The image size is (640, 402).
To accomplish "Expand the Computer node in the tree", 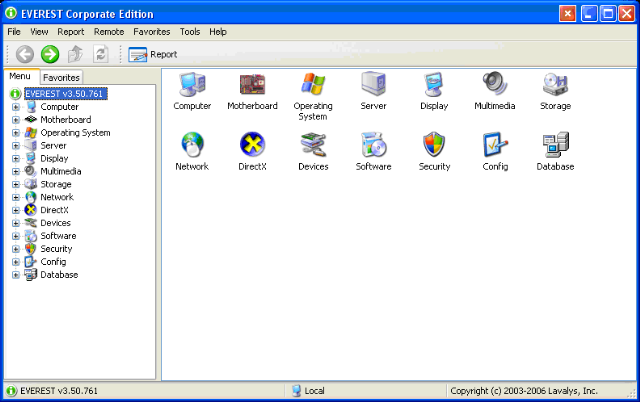I will (x=16, y=107).
